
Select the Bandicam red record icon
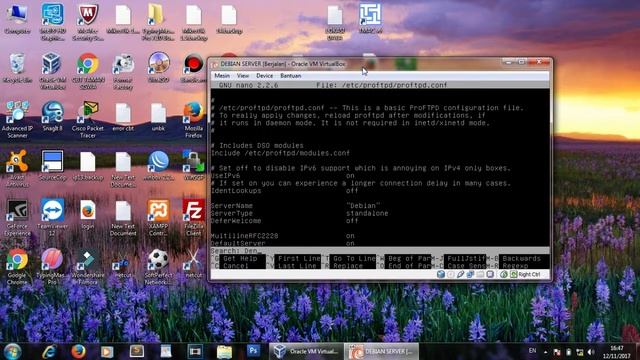pyautogui.click(x=193, y=68)
